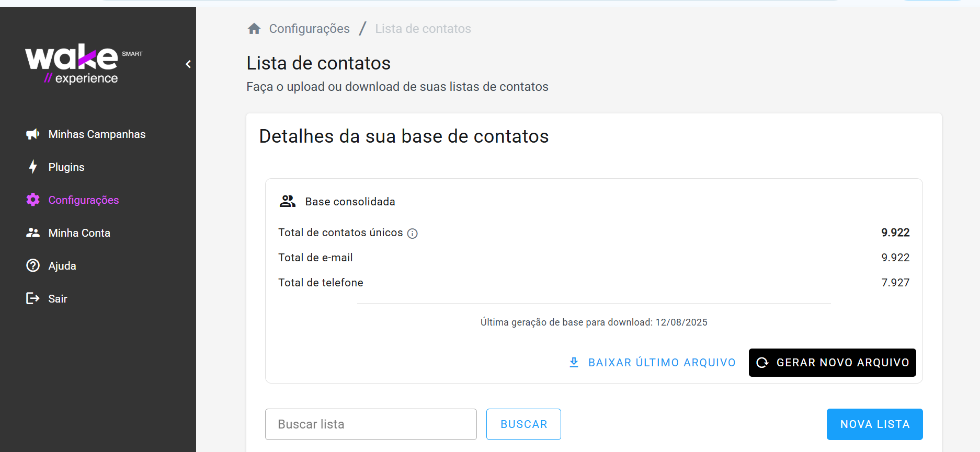Click the Base consolidada people icon
The image size is (980, 452).
point(288,201)
